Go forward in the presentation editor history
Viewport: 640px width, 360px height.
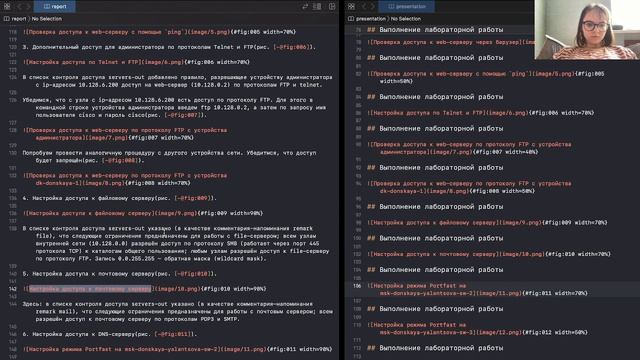pyautogui.click(x=372, y=6)
